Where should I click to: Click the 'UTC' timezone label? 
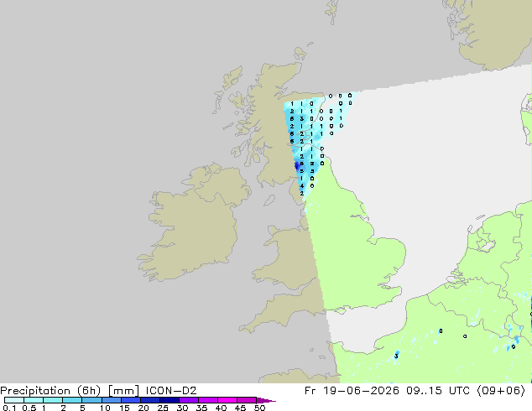point(459,391)
